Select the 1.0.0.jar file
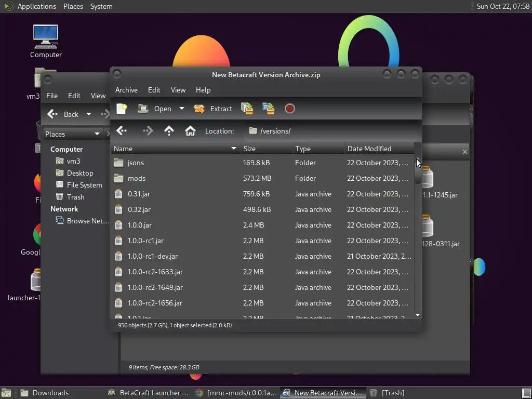Image resolution: width=532 pixels, height=399 pixels. (x=262, y=225)
